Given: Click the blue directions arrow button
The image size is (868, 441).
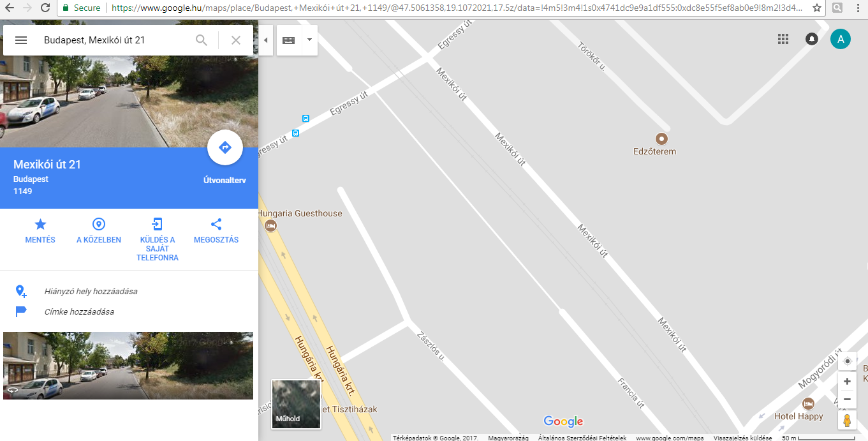Looking at the screenshot, I should [x=225, y=147].
